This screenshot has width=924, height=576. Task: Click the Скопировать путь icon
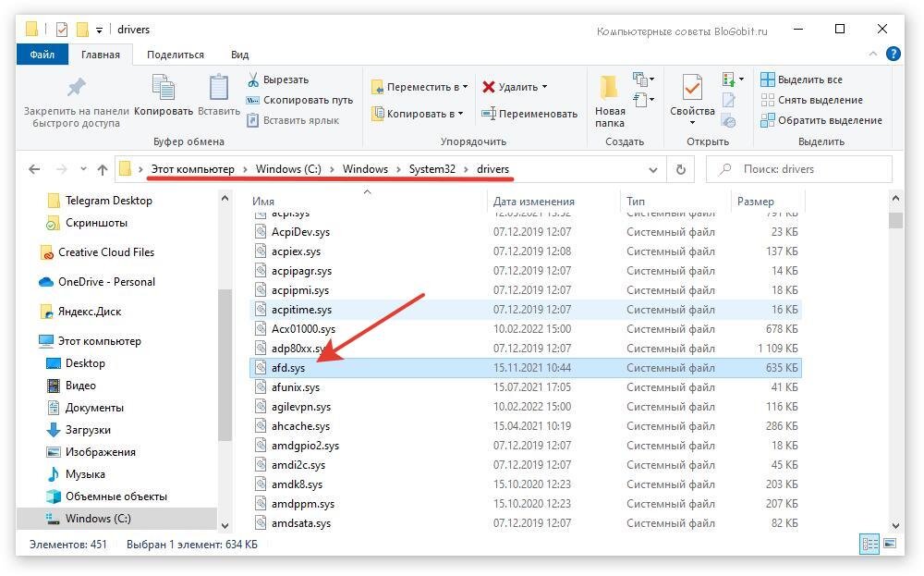(x=250, y=100)
